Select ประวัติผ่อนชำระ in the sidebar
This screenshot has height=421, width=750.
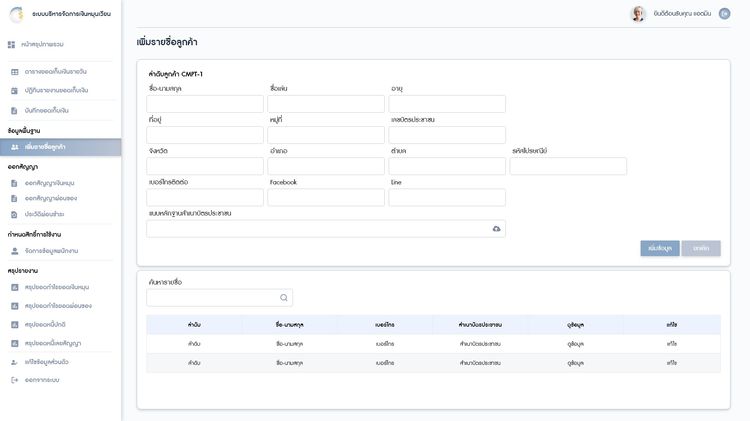point(44,214)
